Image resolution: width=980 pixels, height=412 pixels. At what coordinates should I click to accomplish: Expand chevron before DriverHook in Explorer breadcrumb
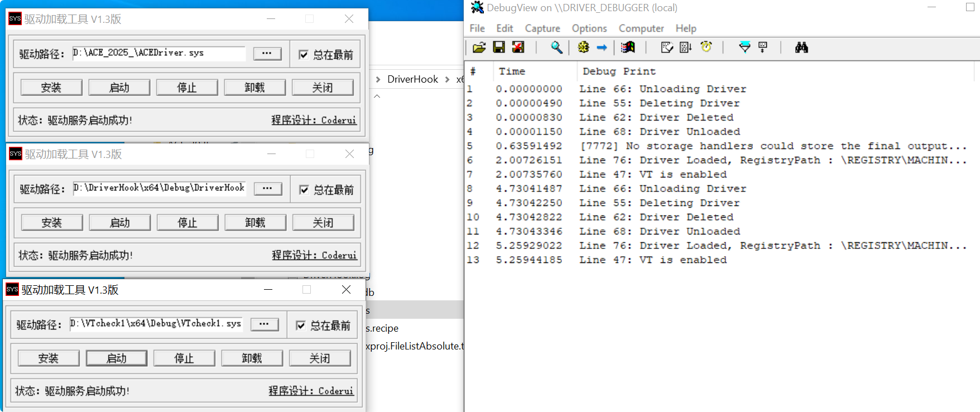click(378, 79)
